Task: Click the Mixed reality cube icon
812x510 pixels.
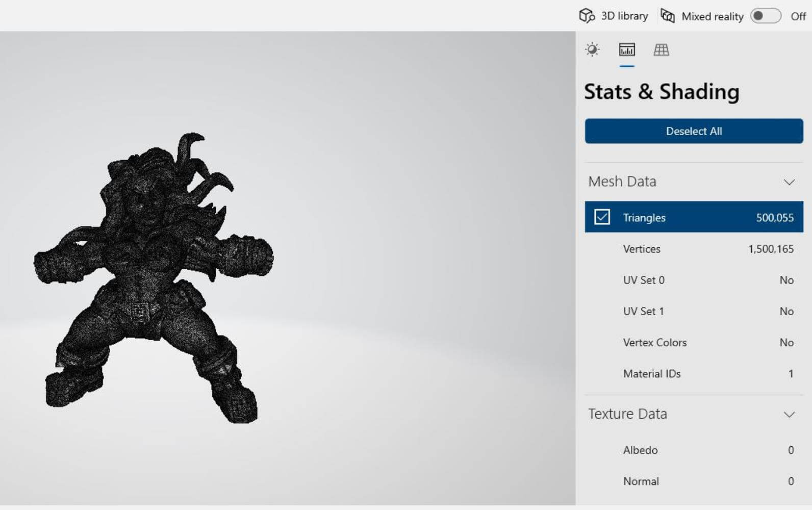Action: click(x=668, y=16)
